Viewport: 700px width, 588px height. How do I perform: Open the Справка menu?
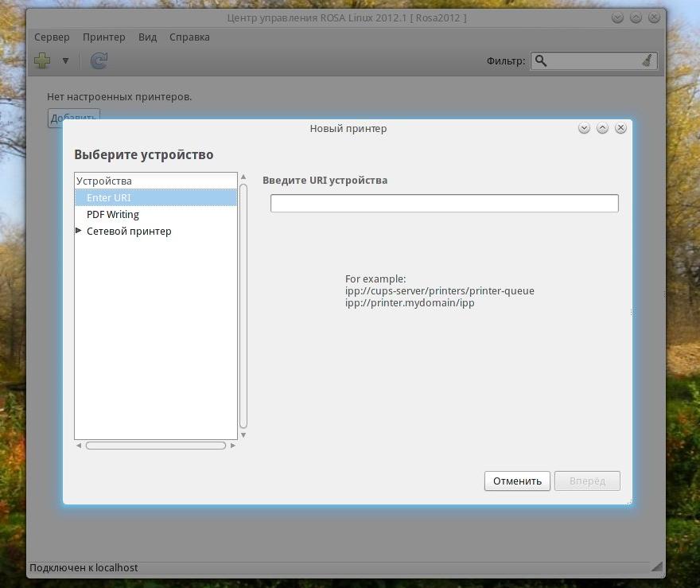[189, 37]
